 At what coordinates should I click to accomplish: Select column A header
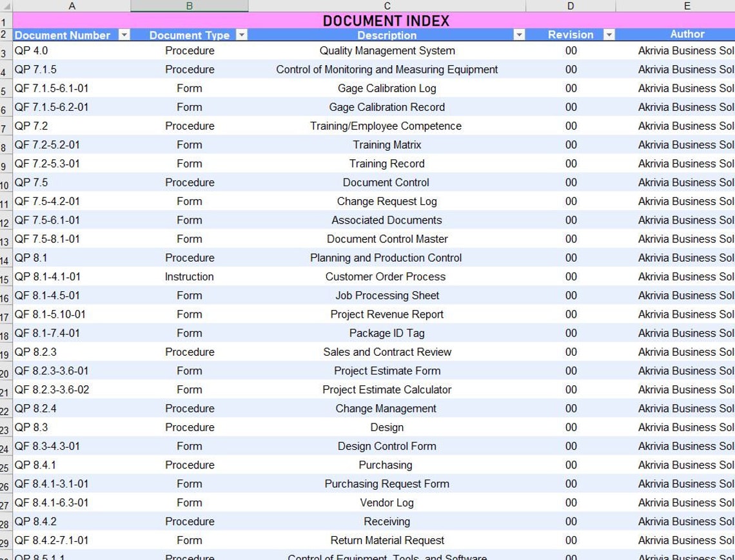[72, 6]
